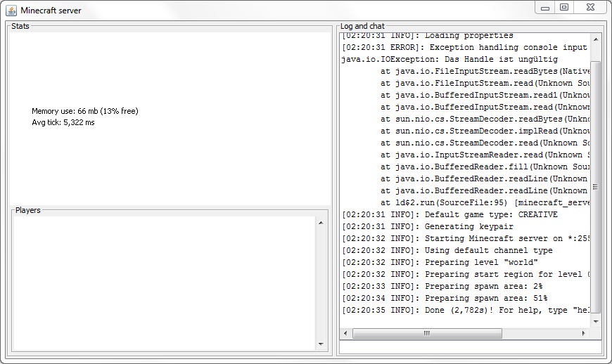Minimize the Minecraft server window
The image size is (612, 364).
(545, 8)
